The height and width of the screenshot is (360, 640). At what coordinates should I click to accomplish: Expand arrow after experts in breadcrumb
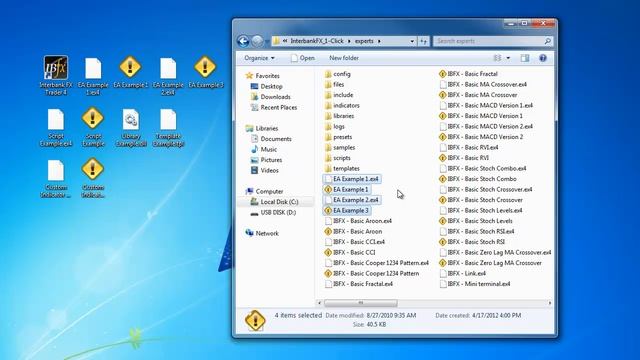click(379, 41)
